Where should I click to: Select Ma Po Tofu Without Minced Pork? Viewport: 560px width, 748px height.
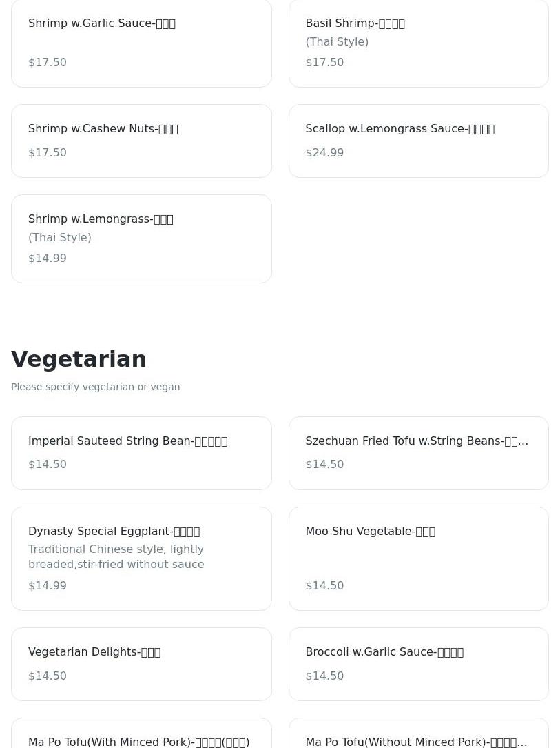tap(419, 734)
